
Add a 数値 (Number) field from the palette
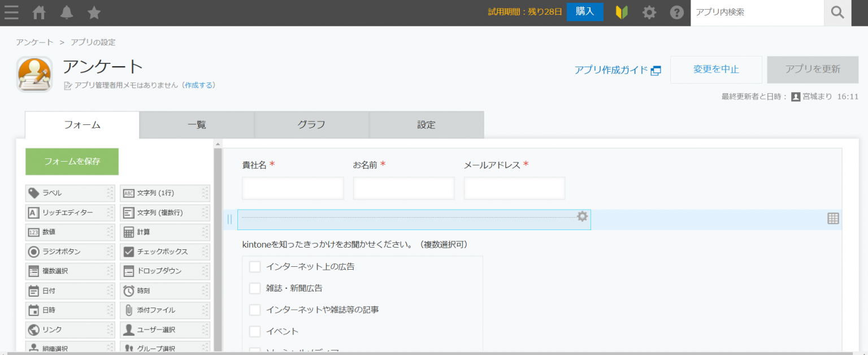point(70,232)
